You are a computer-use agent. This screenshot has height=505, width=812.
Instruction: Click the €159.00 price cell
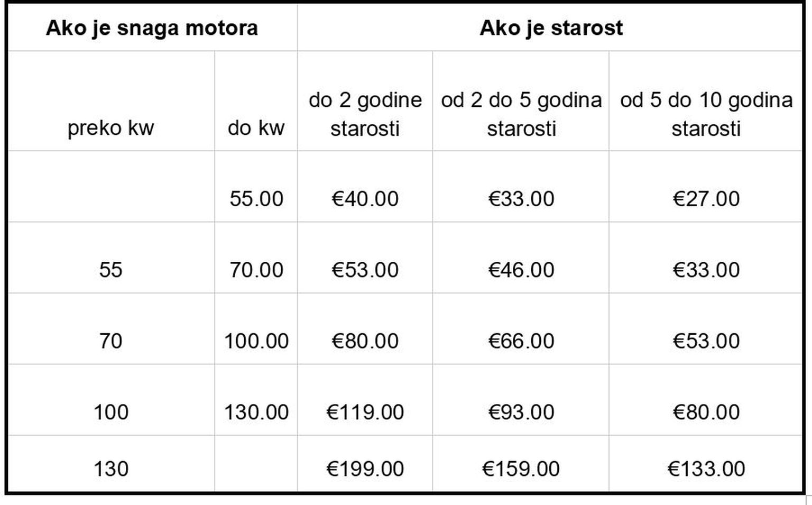tap(521, 469)
